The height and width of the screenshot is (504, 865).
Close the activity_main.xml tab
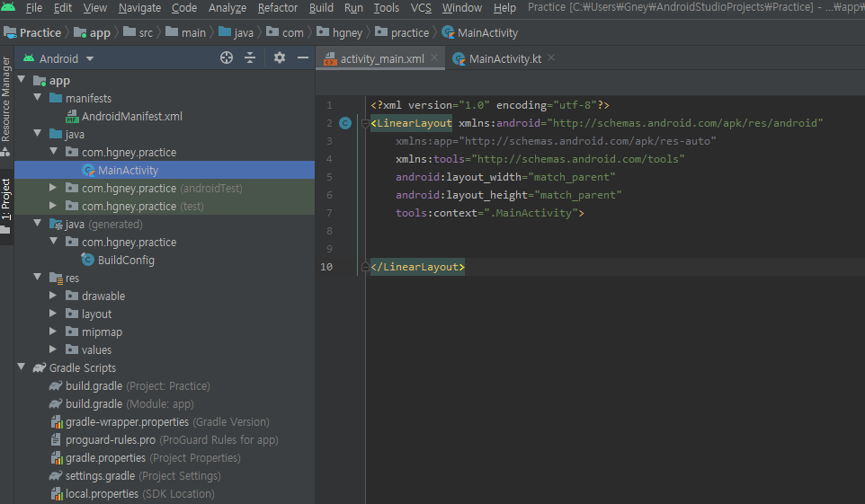[x=434, y=57]
